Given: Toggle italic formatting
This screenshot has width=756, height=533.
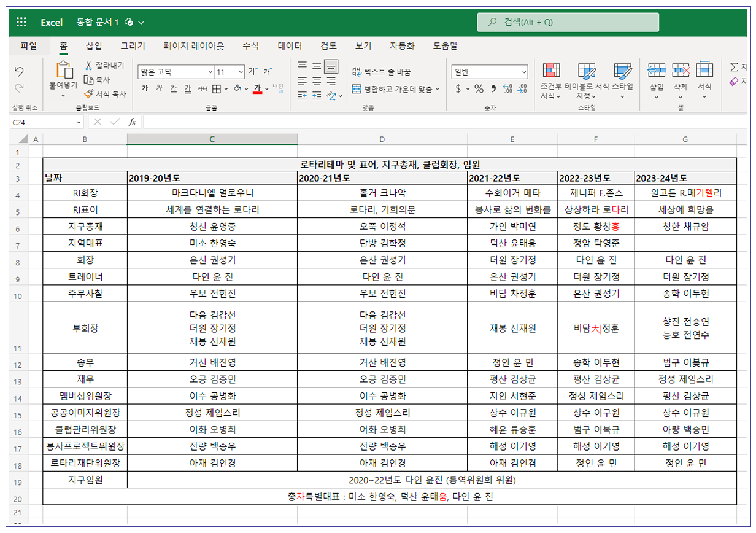Looking at the screenshot, I should coord(159,88).
